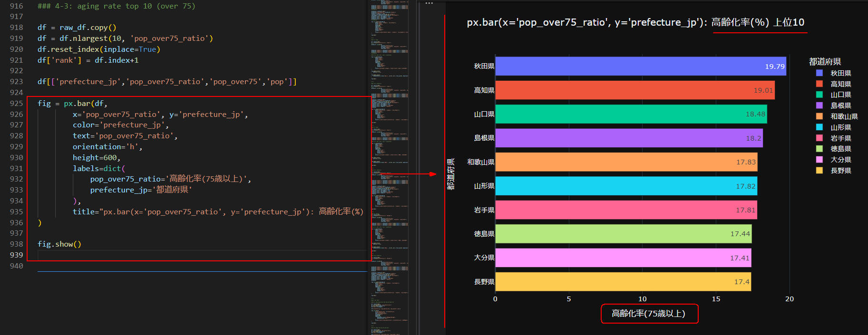
Task: Click the light green bar valued 17.44
Action: click(x=624, y=234)
